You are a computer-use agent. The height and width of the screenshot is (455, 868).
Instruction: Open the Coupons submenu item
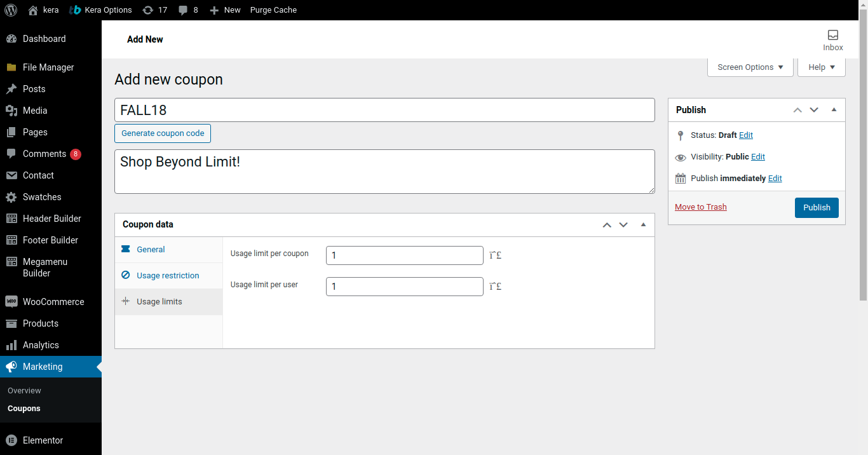tap(24, 409)
